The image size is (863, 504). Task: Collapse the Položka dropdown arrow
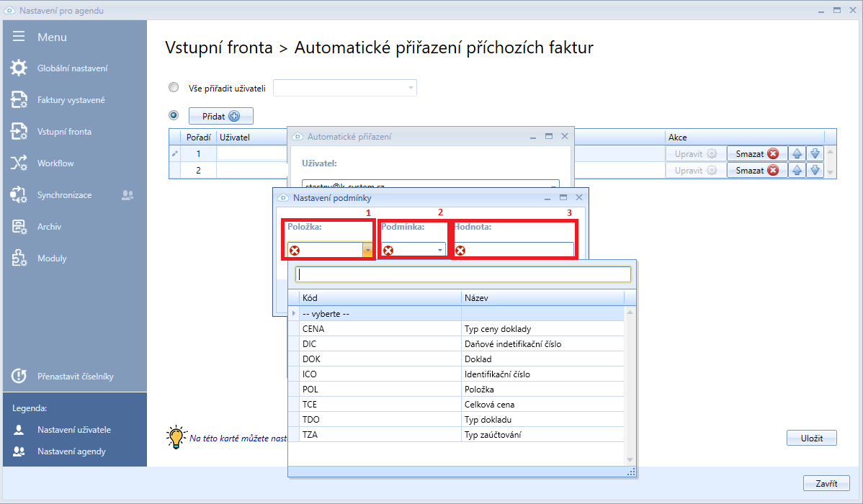(367, 250)
